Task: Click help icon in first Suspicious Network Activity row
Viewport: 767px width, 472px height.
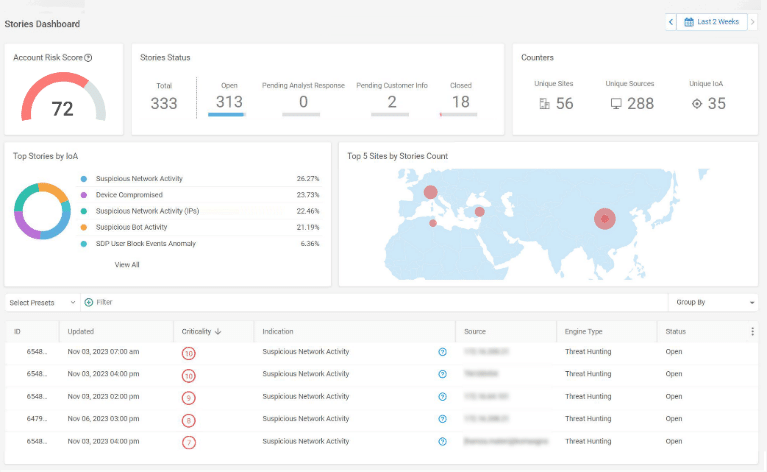Action: tap(442, 352)
